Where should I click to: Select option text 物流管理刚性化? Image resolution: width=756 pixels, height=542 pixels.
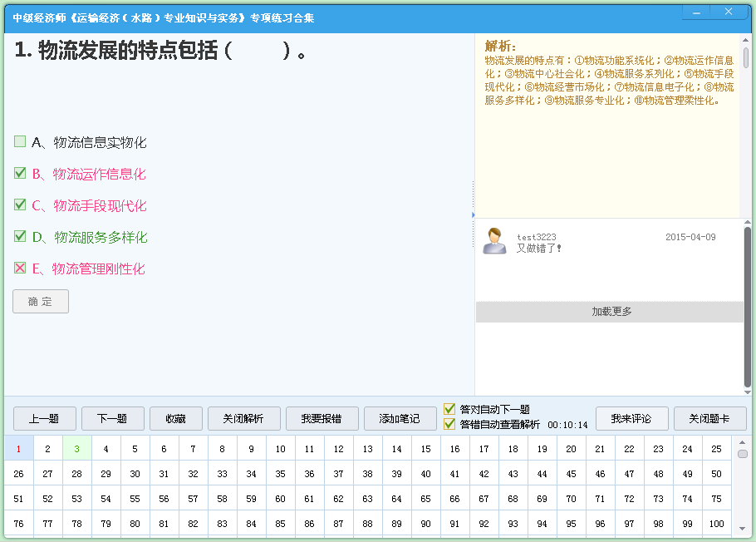pos(98,269)
